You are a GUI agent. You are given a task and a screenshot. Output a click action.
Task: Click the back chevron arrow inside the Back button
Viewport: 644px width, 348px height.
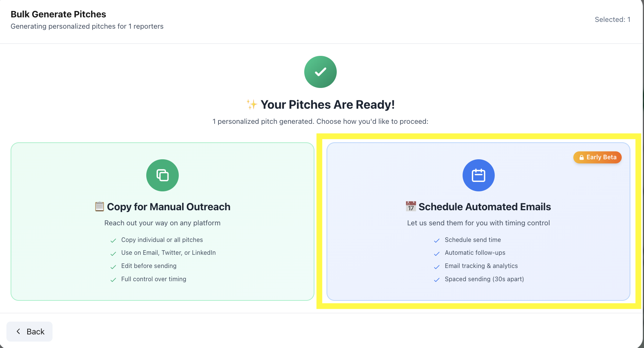tap(18, 331)
